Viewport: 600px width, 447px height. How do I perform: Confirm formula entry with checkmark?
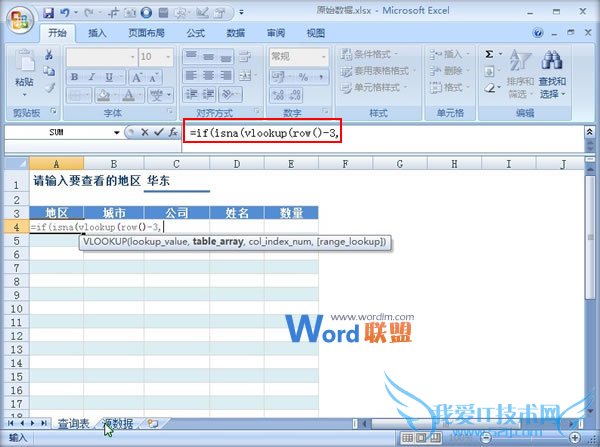click(158, 132)
